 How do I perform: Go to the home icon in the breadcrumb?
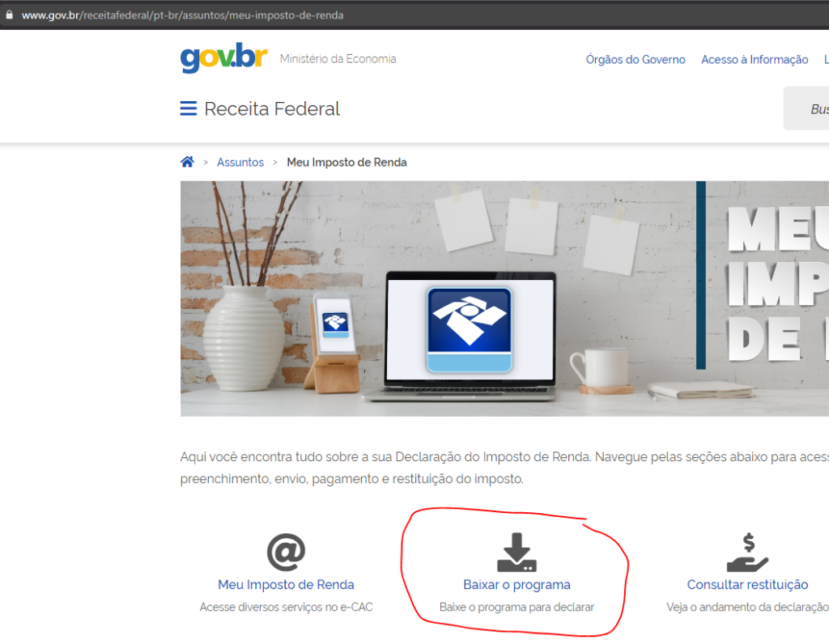(187, 162)
